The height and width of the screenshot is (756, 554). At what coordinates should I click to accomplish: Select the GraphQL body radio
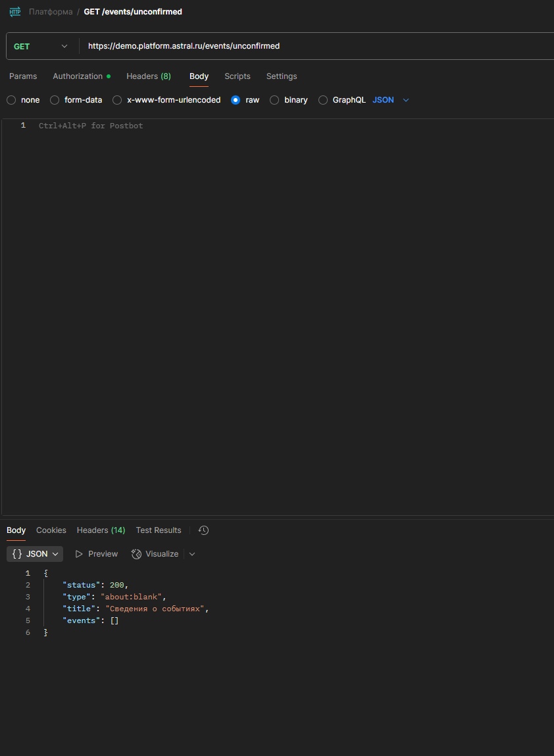323,100
